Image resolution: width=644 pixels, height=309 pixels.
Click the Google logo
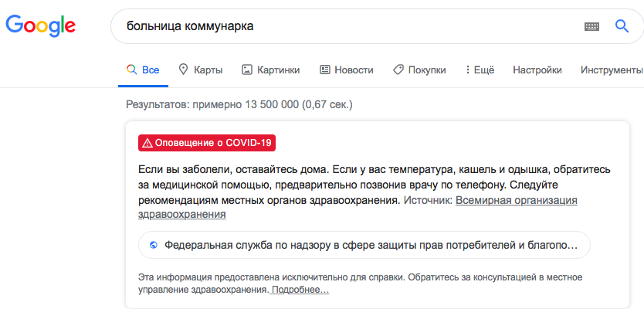pos(40,27)
